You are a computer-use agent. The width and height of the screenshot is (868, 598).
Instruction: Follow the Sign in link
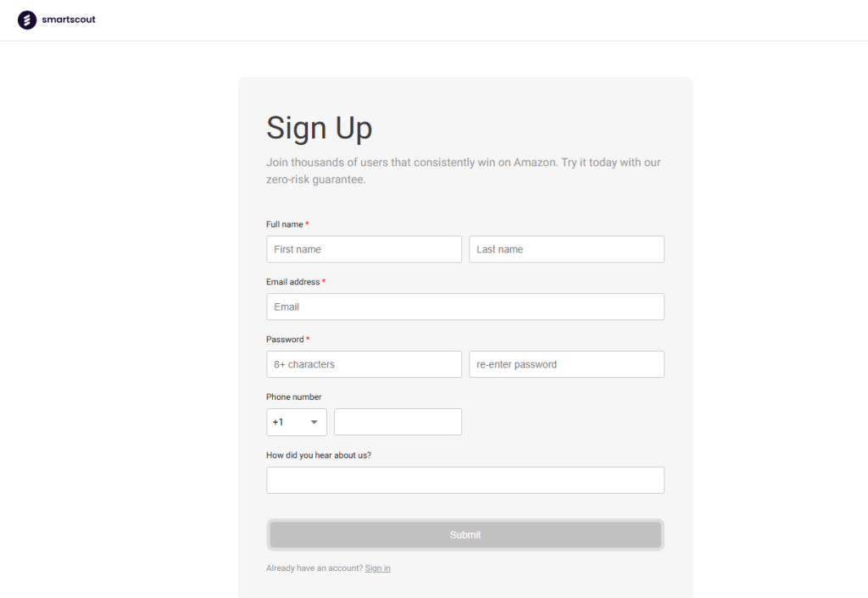click(x=377, y=568)
